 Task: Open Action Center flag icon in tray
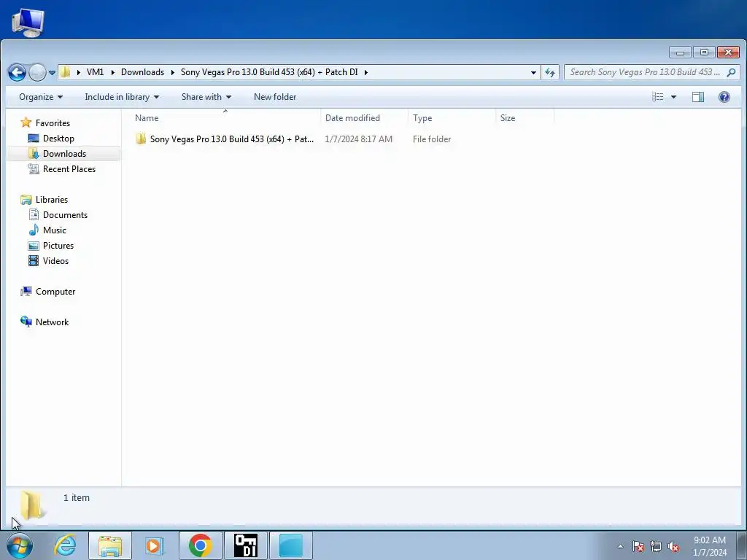pyautogui.click(x=638, y=546)
